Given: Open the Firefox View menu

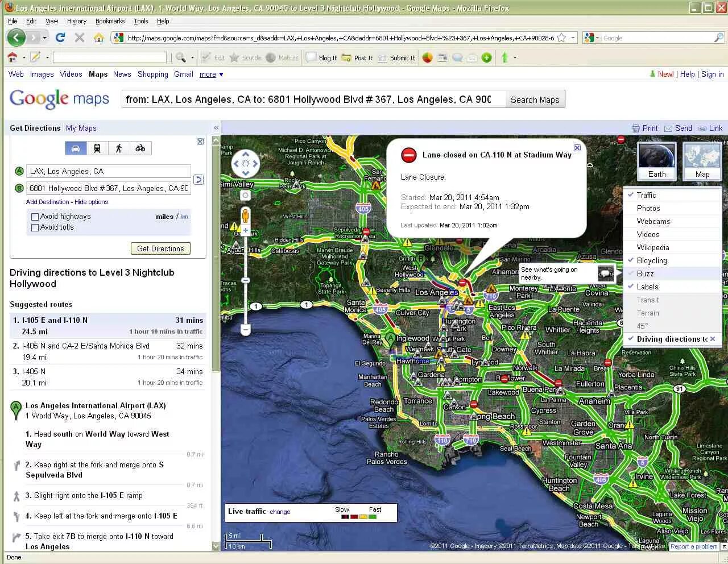Looking at the screenshot, I should pyautogui.click(x=52, y=21).
